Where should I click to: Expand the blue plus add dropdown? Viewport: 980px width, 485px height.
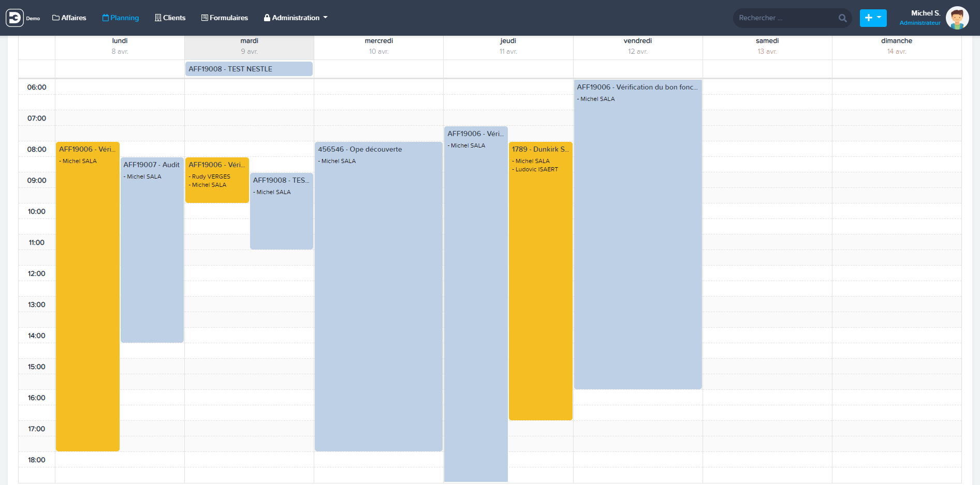coord(873,18)
